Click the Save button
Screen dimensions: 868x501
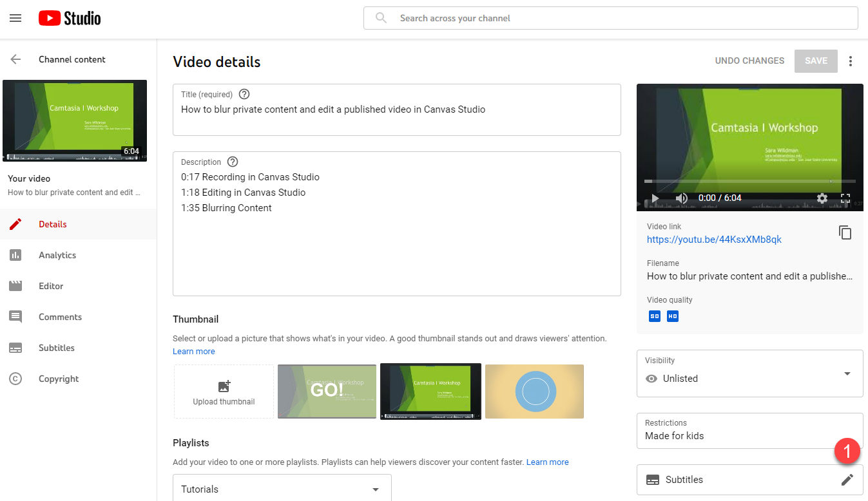click(x=816, y=61)
